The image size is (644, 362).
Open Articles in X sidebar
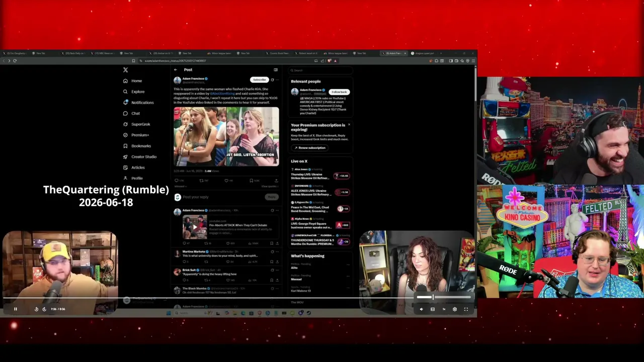pos(134,167)
